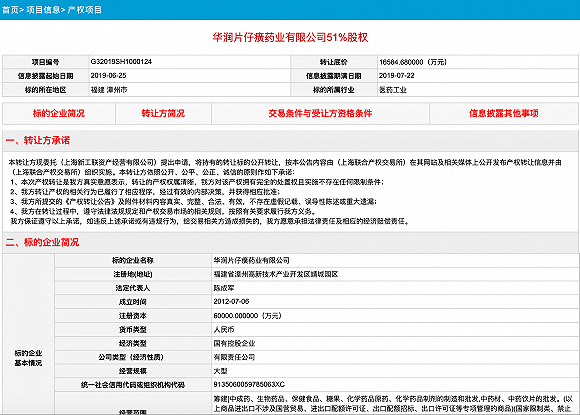Select currency type 人民币
The width and height of the screenshot is (580, 415).
click(x=224, y=329)
